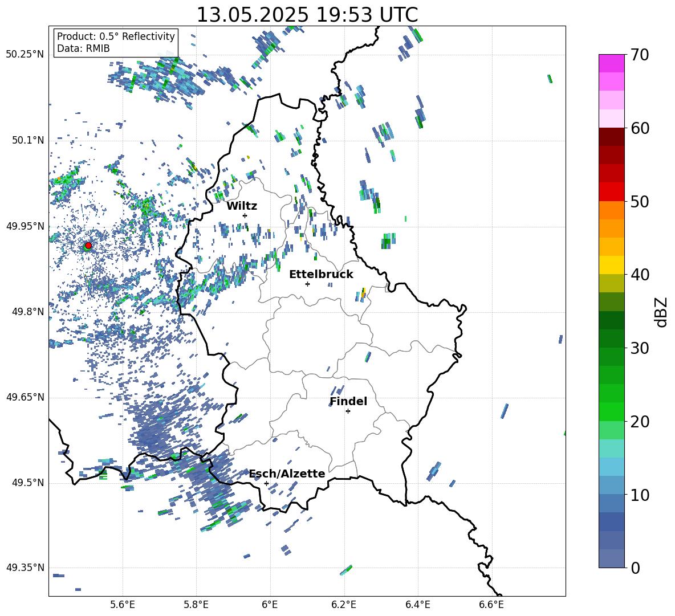Click the Product: 0.5° Reflectivity text
675x616 pixels.
116,36
